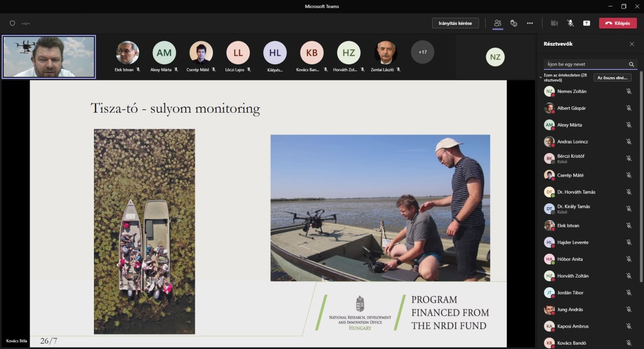The width and height of the screenshot is (644, 349).
Task: Select Andras Lorincz in participant list
Action: pyautogui.click(x=588, y=142)
